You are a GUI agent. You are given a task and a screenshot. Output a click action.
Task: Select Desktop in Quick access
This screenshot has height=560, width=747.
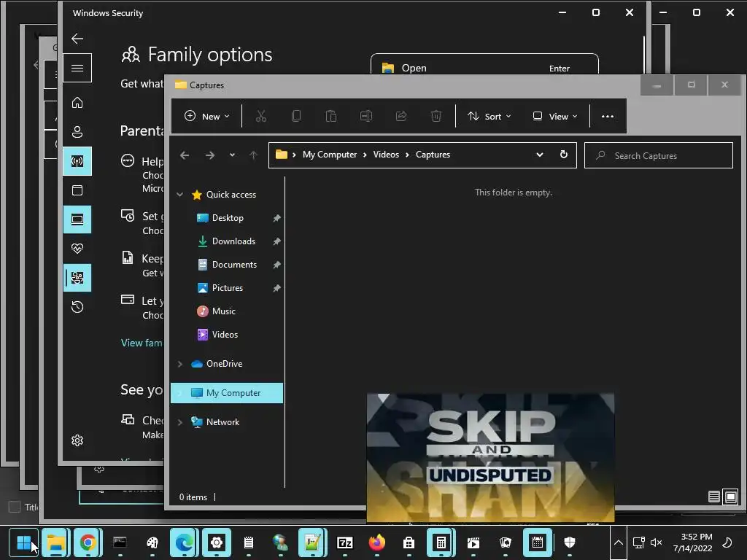click(x=228, y=217)
